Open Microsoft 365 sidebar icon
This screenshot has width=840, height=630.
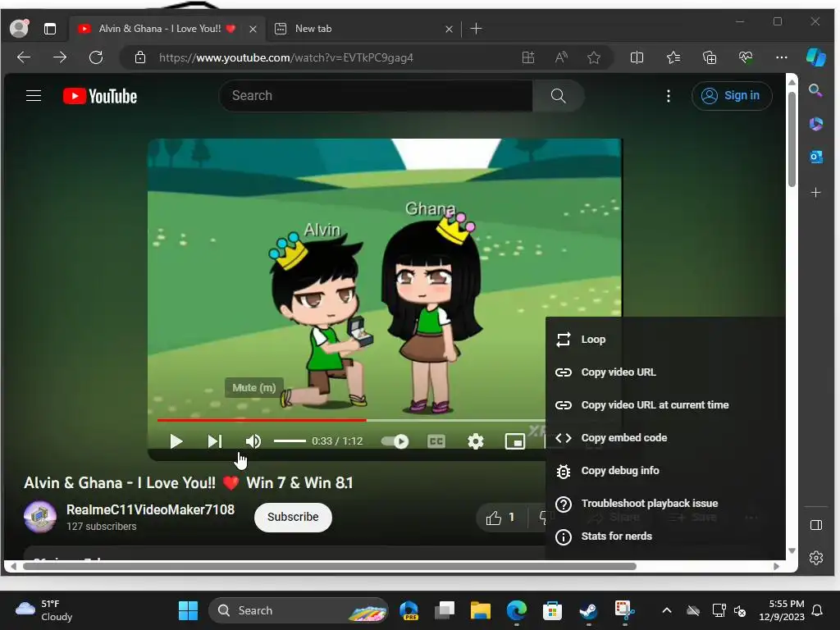click(816, 124)
